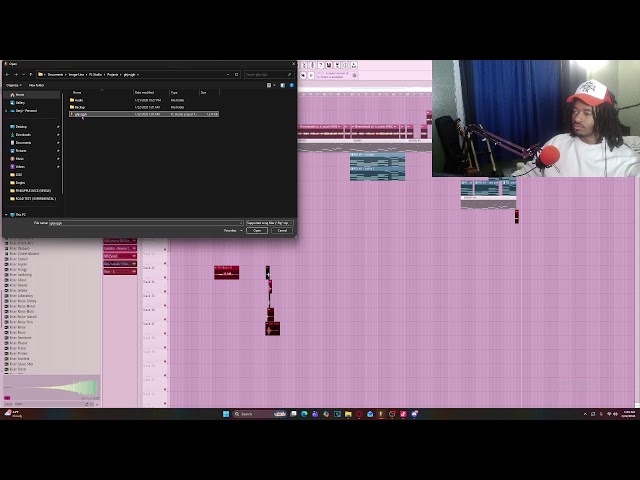Click Projects in the address breadcrumb
Image resolution: width=640 pixels, height=480 pixels.
112,75
